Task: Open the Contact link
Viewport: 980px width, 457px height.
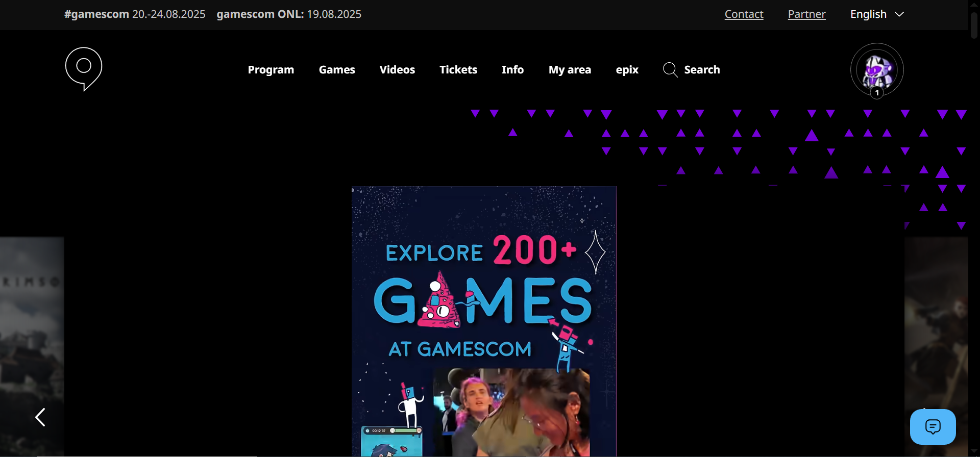Action: [x=744, y=14]
